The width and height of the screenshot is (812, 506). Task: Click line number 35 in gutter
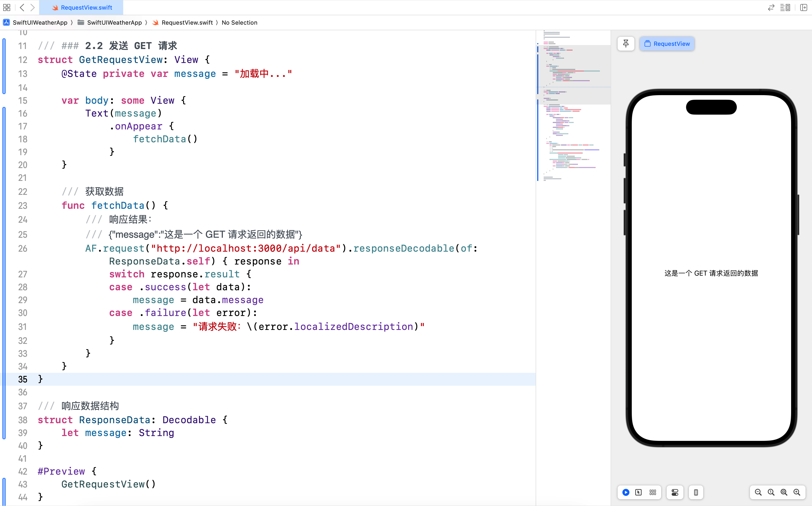click(23, 379)
